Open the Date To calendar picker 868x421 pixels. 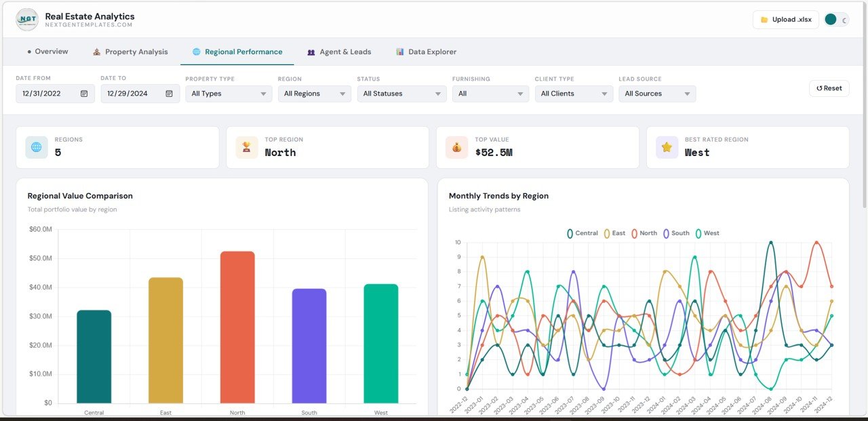(170, 93)
